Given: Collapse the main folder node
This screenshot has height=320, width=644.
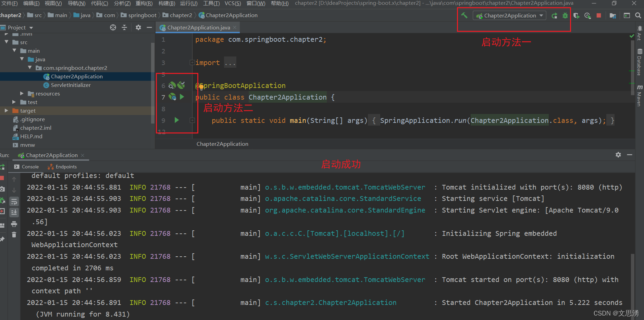Looking at the screenshot, I should (14, 51).
